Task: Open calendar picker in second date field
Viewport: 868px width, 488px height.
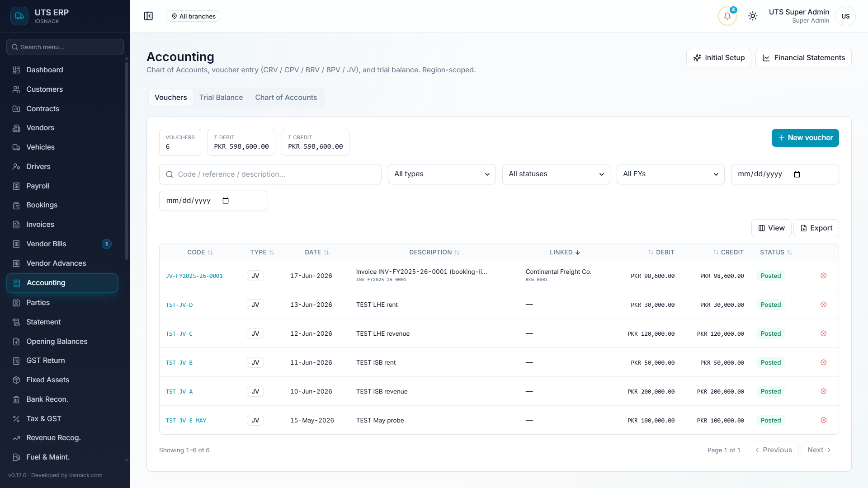Action: click(x=226, y=201)
